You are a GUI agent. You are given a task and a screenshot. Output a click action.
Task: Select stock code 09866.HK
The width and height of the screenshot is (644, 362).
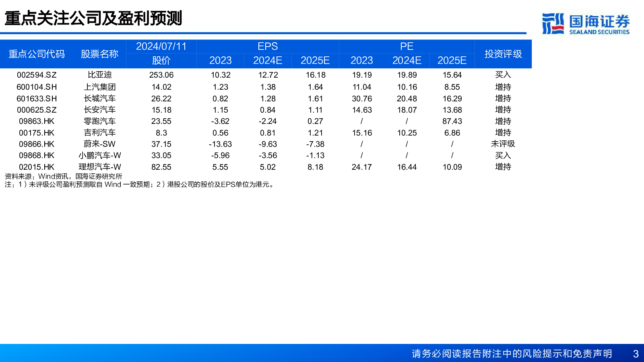click(37, 144)
